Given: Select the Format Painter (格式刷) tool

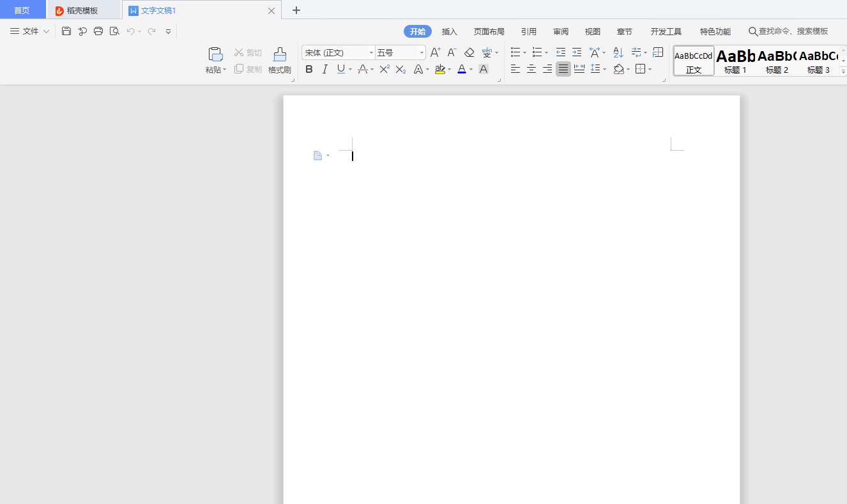Looking at the screenshot, I should (279, 61).
